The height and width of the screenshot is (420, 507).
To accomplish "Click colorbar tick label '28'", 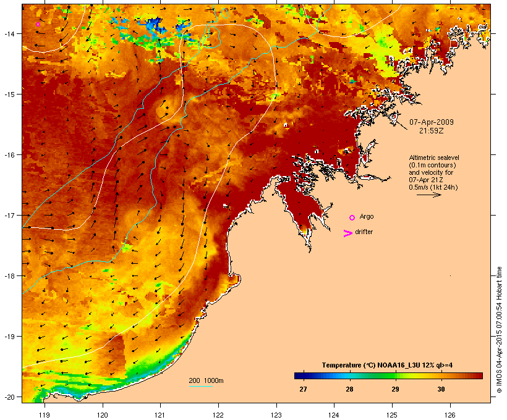I will pos(349,389).
